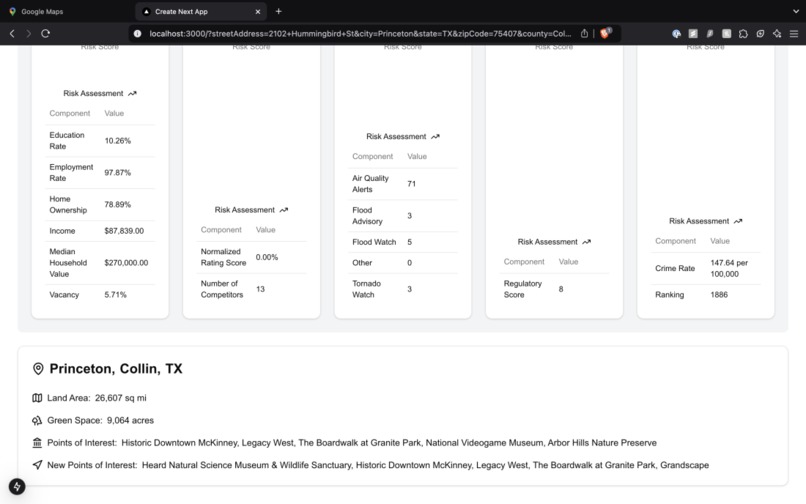Click the rounded chat extension icon
Viewport: 806px width, 504px height.
pos(760,33)
